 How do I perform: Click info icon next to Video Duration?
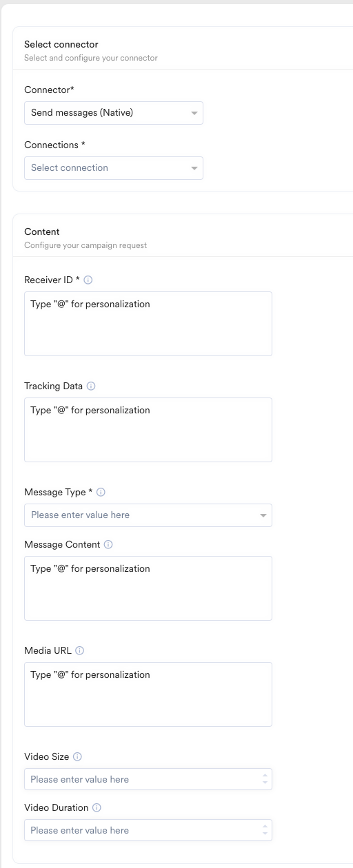[97, 808]
